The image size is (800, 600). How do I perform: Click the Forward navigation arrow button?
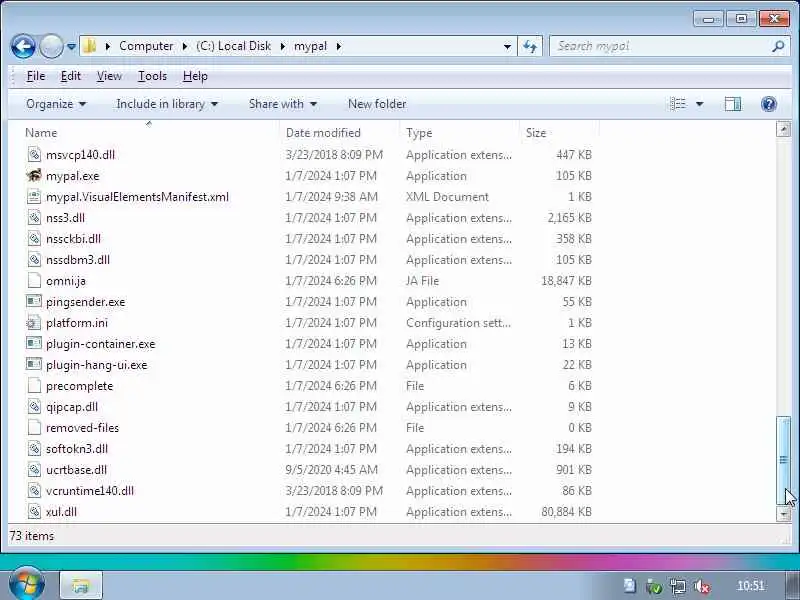[x=51, y=46]
